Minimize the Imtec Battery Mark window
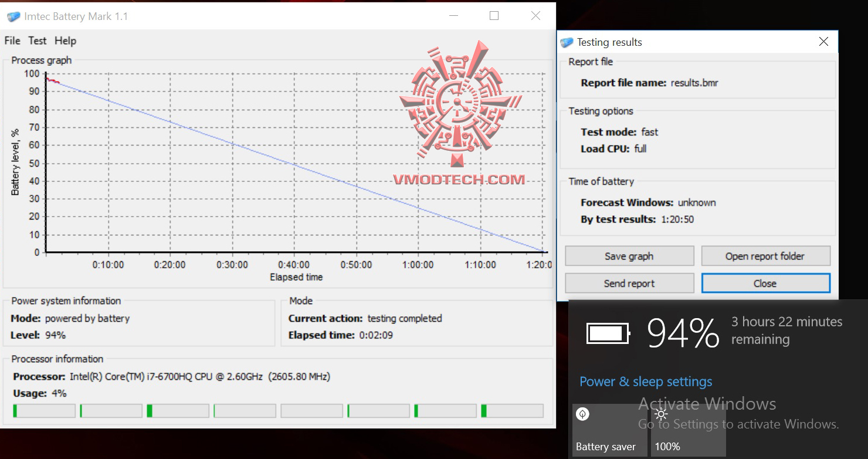The width and height of the screenshot is (868, 459). point(453,16)
